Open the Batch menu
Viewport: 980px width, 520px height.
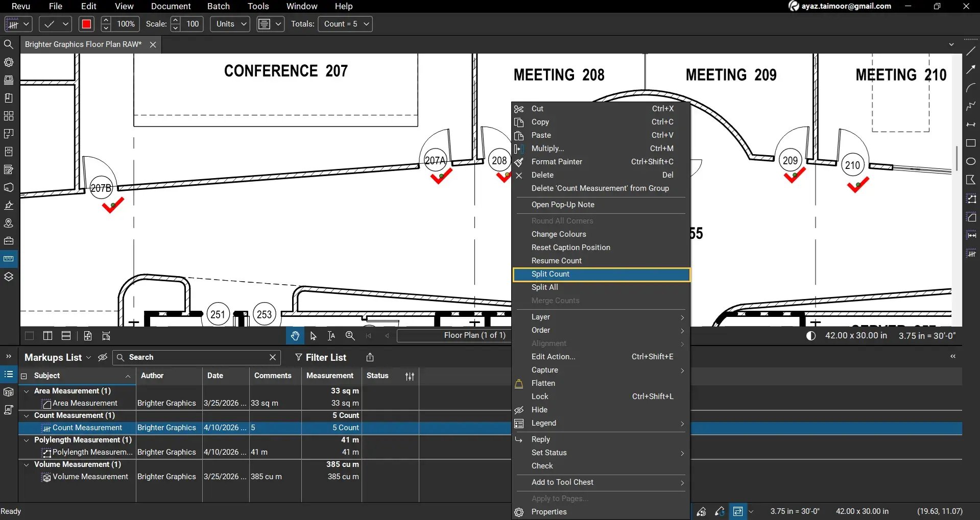tap(218, 6)
